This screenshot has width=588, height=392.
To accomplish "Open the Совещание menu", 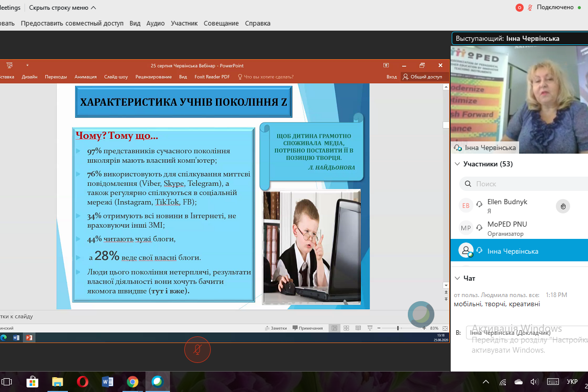I will (x=221, y=23).
